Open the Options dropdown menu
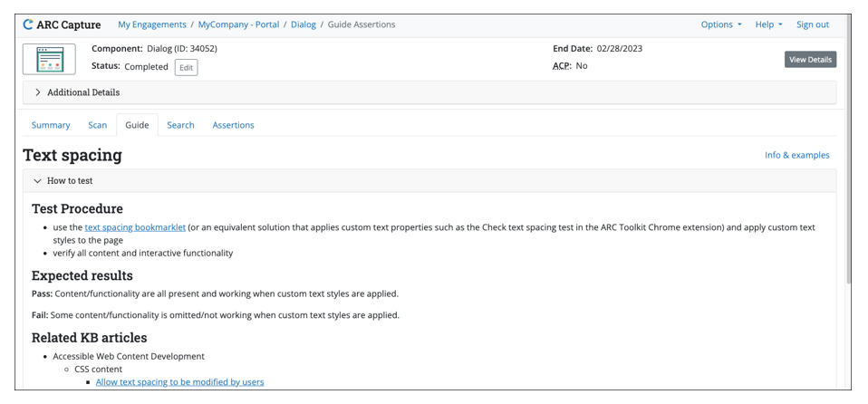Screen dimensions: 868x404 point(720,24)
